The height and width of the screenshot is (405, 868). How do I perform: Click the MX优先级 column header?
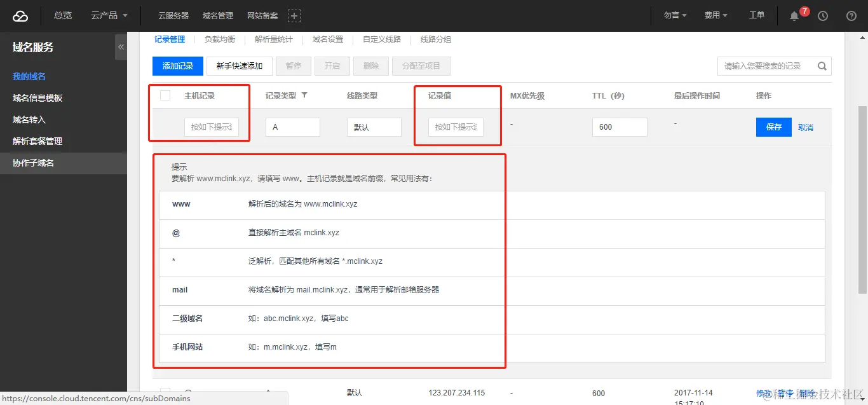pos(527,96)
